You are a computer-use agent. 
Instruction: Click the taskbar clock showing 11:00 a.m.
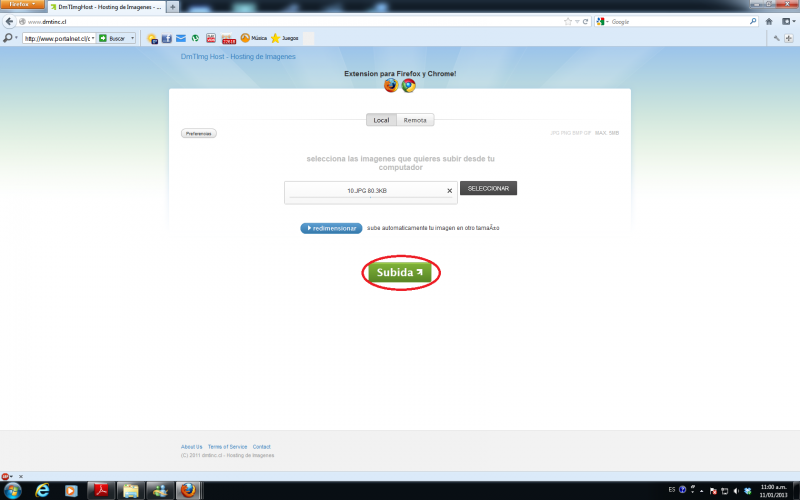coord(773,491)
